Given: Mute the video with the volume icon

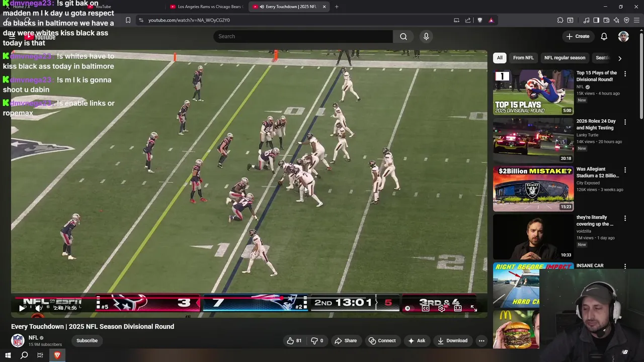Looking at the screenshot, I should [x=38, y=308].
